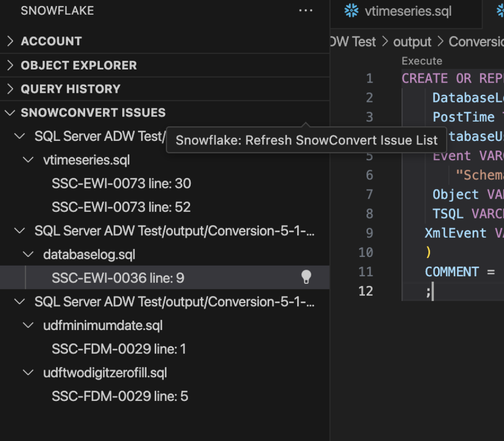Open More Actions menu in Snowflake panel
Screen dimensions: 504x441
click(x=306, y=10)
